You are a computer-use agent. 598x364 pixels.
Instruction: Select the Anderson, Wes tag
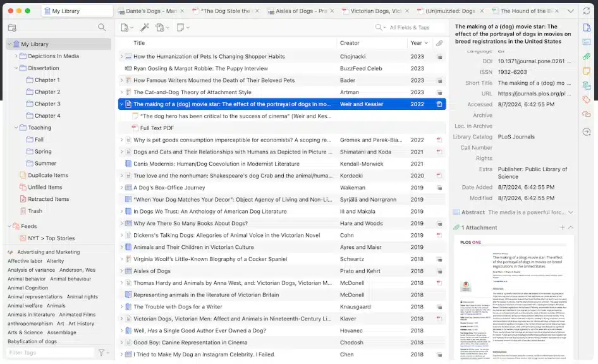(77, 270)
